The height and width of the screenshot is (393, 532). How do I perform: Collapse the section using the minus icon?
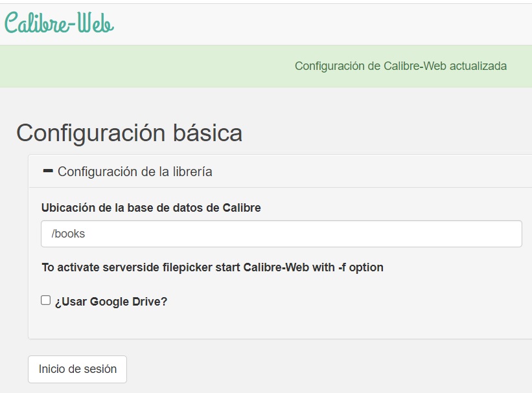[x=47, y=171]
